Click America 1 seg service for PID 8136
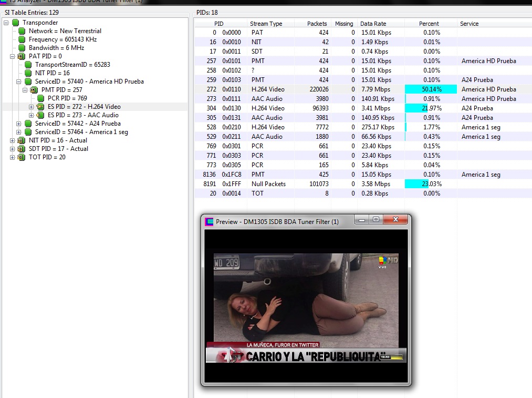Screen dimensions: 532x398 point(481,175)
